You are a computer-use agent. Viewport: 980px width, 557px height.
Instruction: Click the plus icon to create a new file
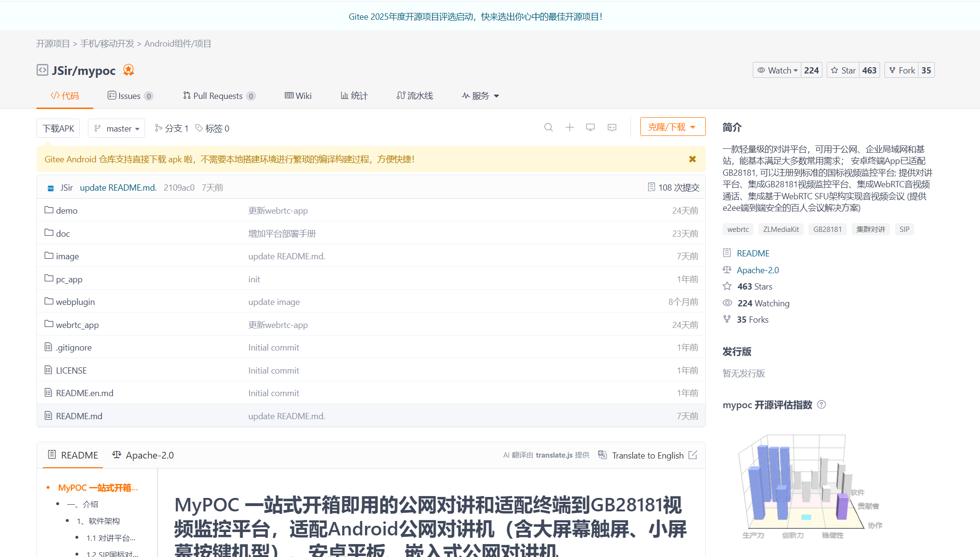[x=569, y=127]
